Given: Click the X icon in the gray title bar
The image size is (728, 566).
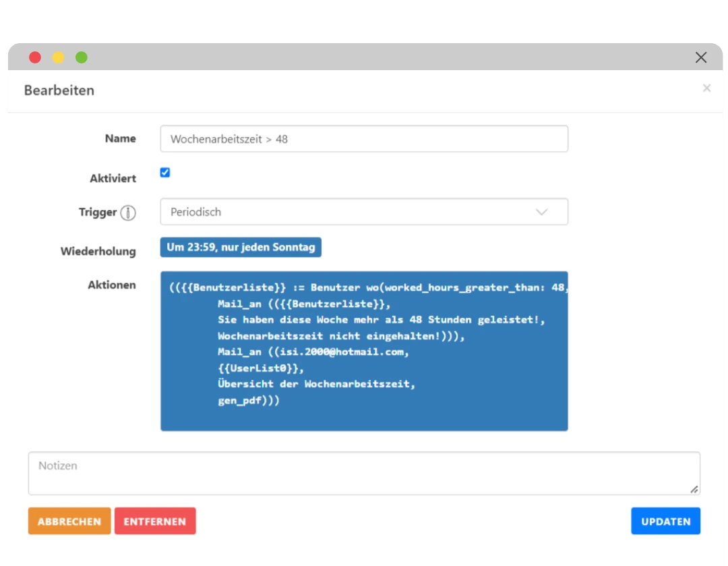Looking at the screenshot, I should [701, 57].
